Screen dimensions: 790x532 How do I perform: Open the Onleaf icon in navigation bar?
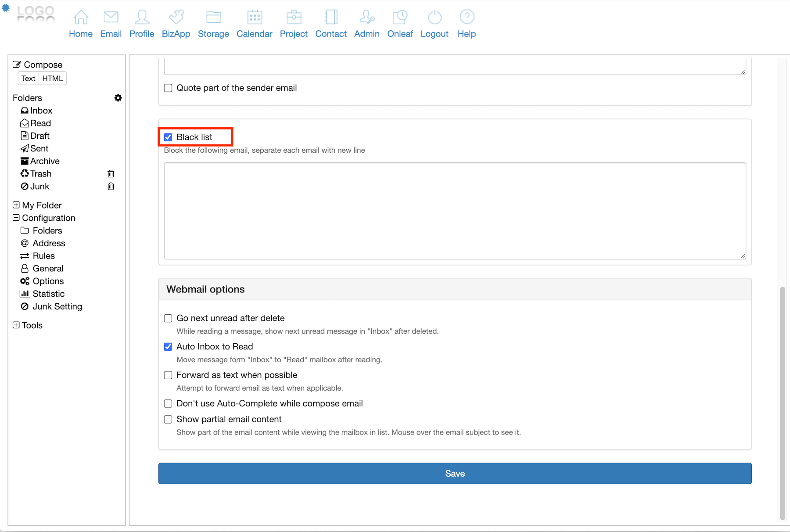(x=400, y=18)
